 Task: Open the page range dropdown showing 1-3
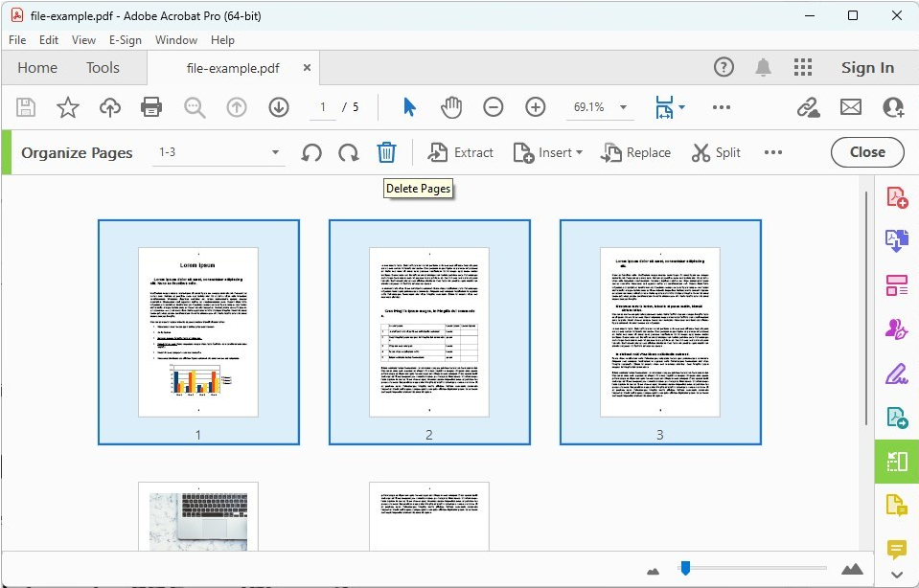[218, 152]
